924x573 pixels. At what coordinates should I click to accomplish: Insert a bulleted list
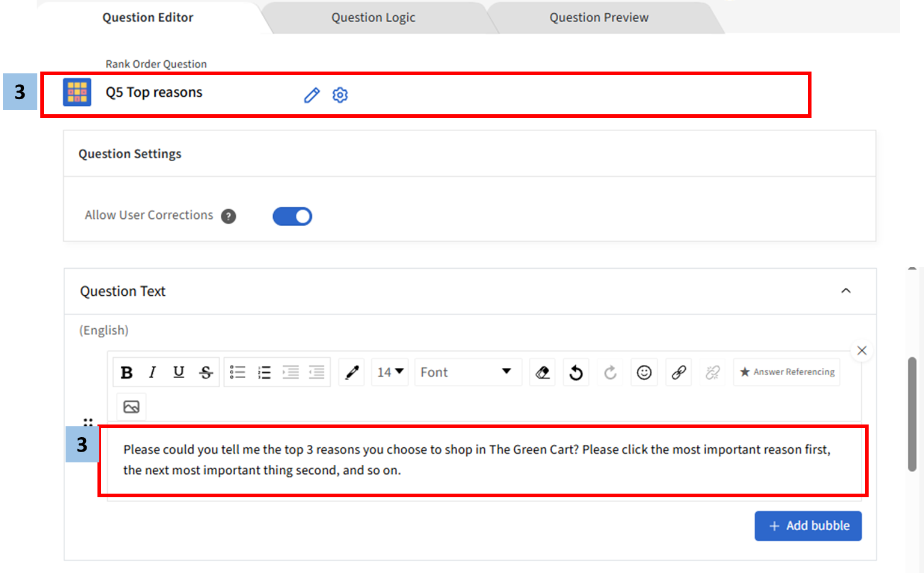point(238,373)
